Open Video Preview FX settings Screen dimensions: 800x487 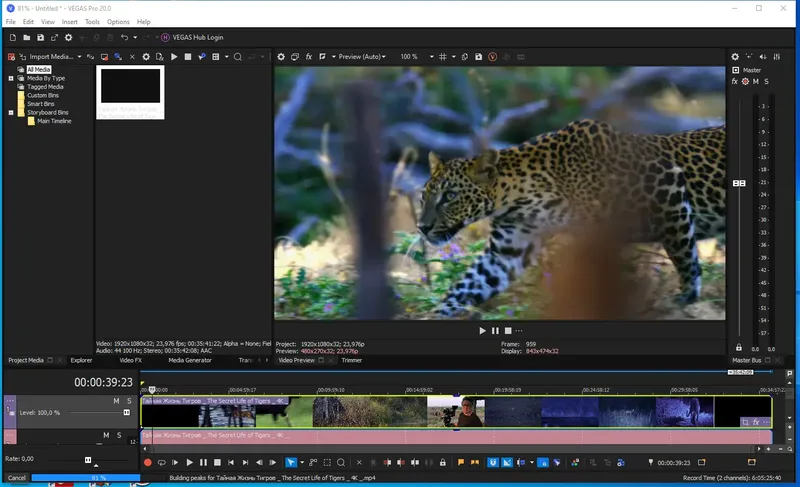click(309, 57)
